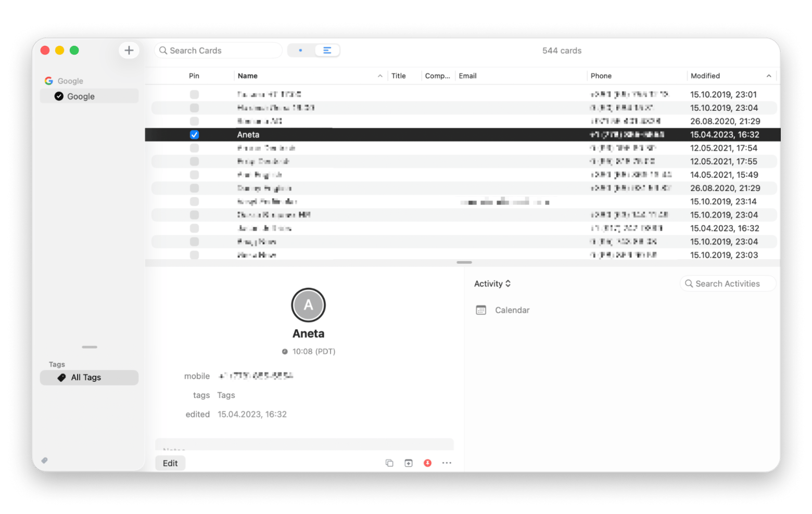Open the Activity type dropdown
This screenshot has height=514, width=812.
492,284
